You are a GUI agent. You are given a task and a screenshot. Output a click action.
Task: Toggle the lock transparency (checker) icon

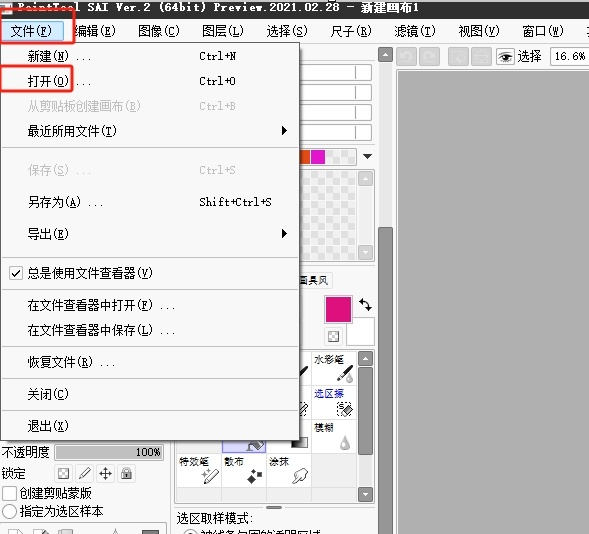[x=63, y=474]
